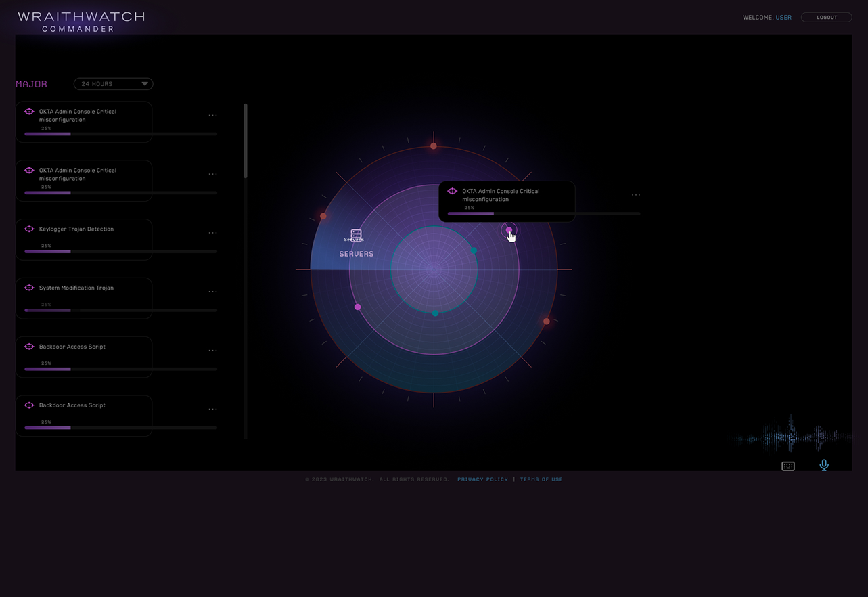The image size is (868, 597).
Task: Open three-dot menu on radar tooltip card
Action: click(x=635, y=195)
